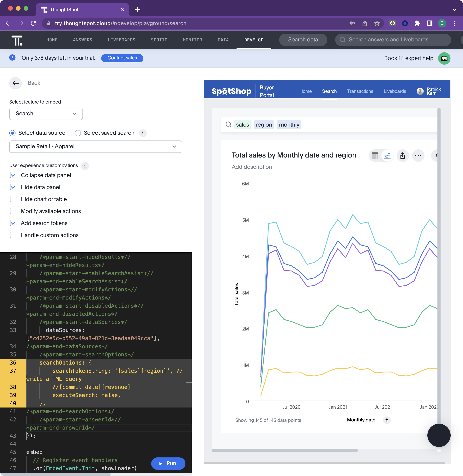Click the Search data button
Screen dimensions: 463x476
(x=303, y=40)
